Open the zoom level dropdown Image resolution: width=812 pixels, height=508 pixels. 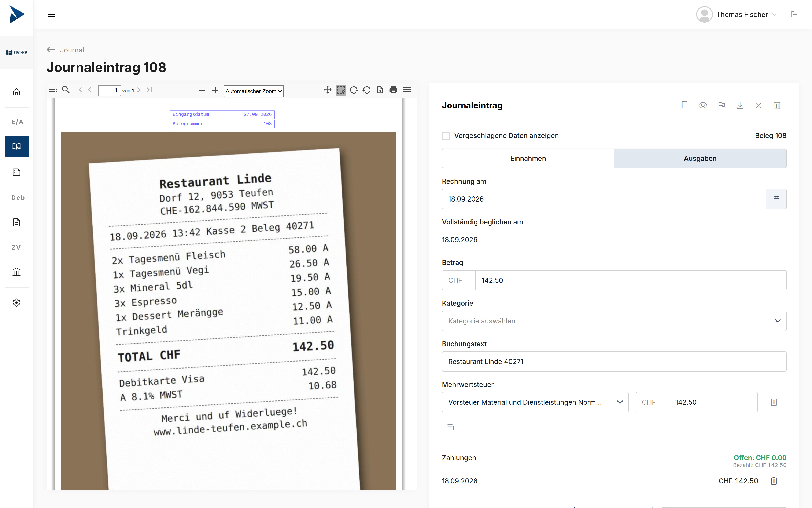click(x=254, y=91)
